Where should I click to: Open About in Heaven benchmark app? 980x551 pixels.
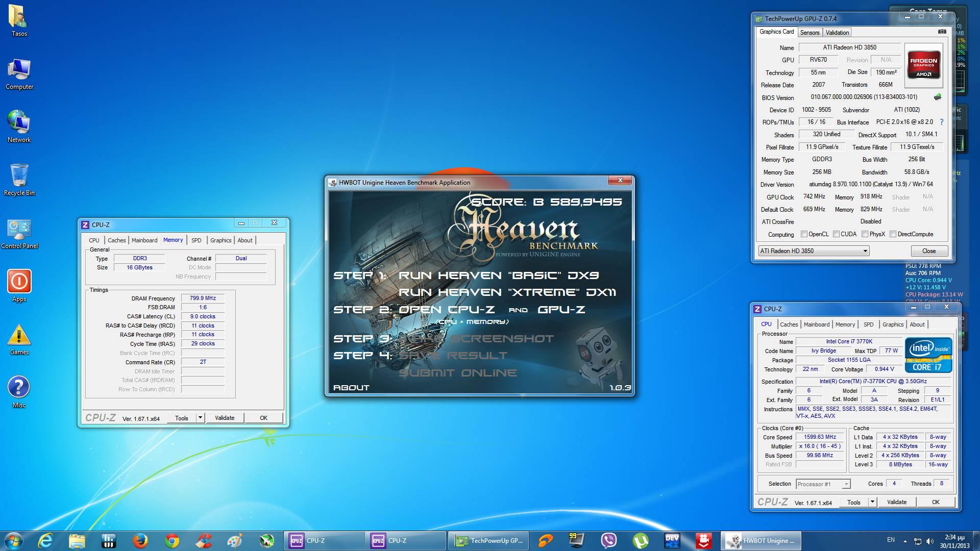(351, 388)
